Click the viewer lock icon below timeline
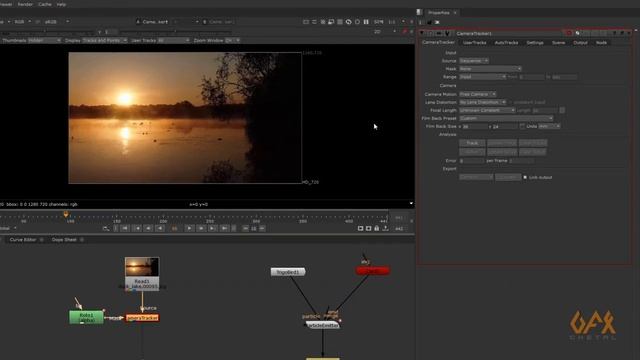Viewport: 640px width, 360px height. pos(377,229)
